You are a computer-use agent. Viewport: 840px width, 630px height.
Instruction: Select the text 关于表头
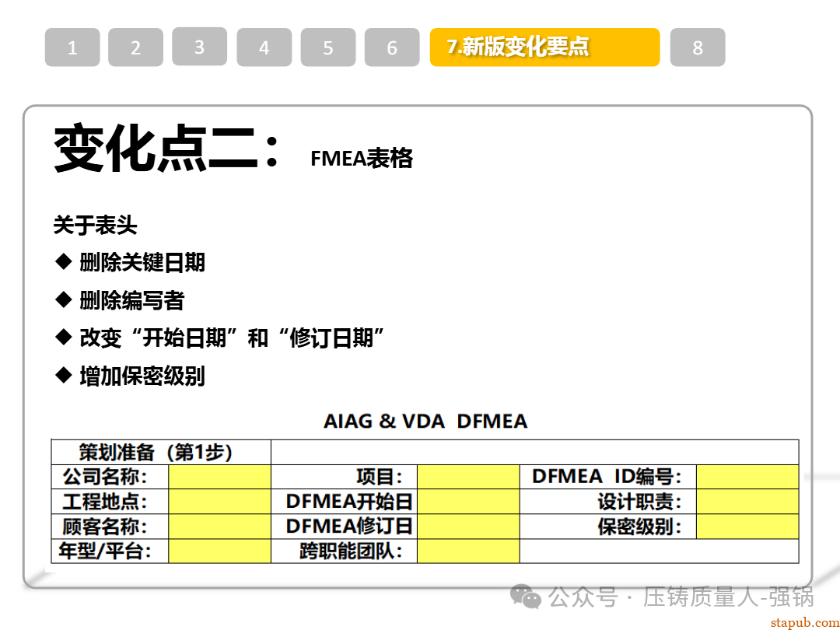click(x=96, y=225)
